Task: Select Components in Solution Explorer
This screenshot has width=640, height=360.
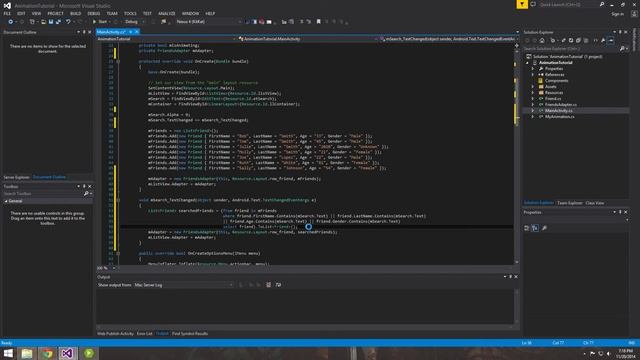Action: click(x=556, y=81)
